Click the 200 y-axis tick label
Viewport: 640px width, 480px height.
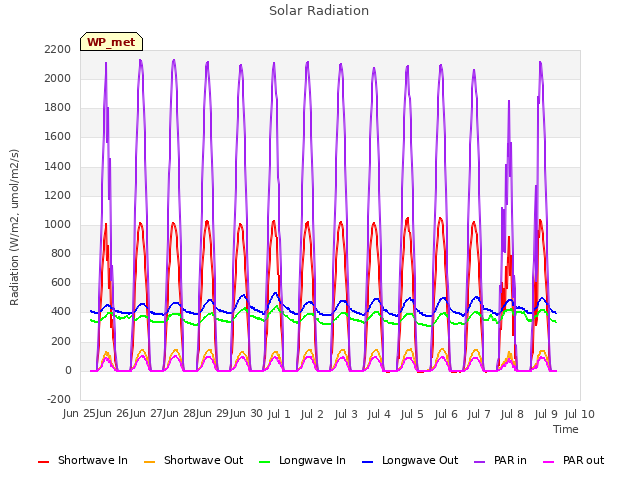coord(61,341)
